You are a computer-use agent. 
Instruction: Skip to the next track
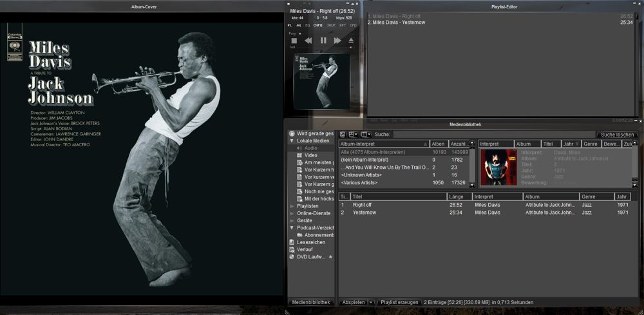coord(337,41)
